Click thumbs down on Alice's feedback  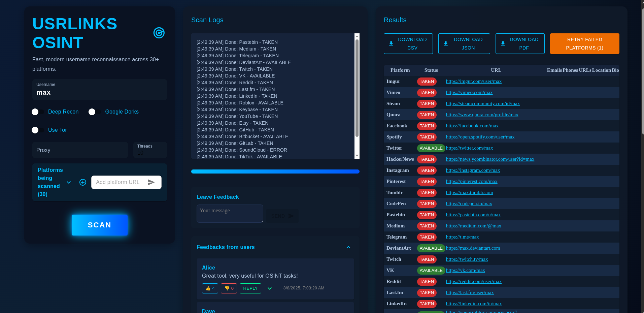click(x=229, y=288)
